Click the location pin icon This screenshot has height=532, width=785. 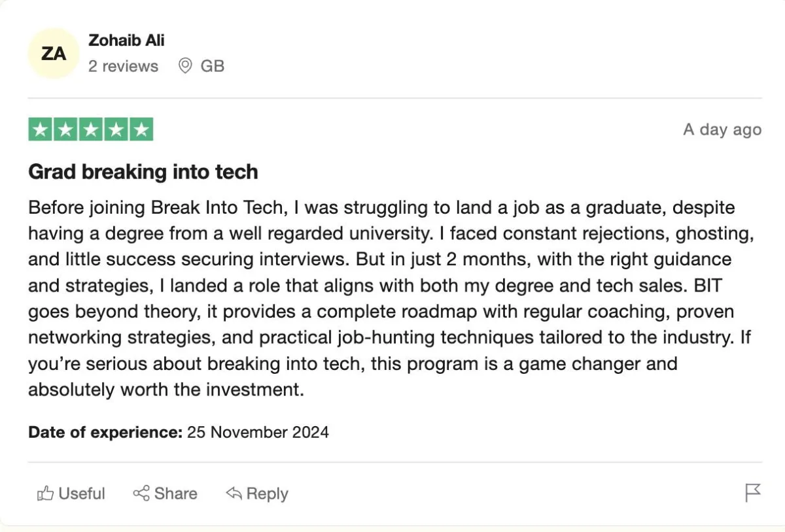click(x=185, y=65)
